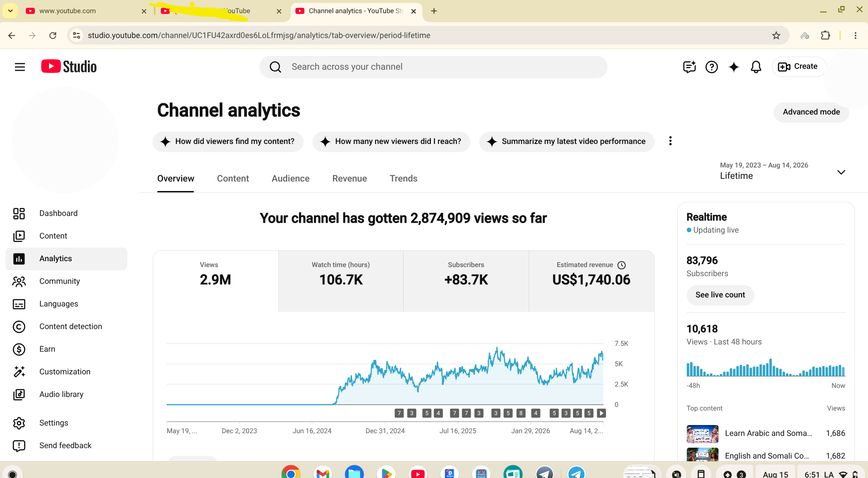
Task: Switch to Advanced mode
Action: (811, 112)
